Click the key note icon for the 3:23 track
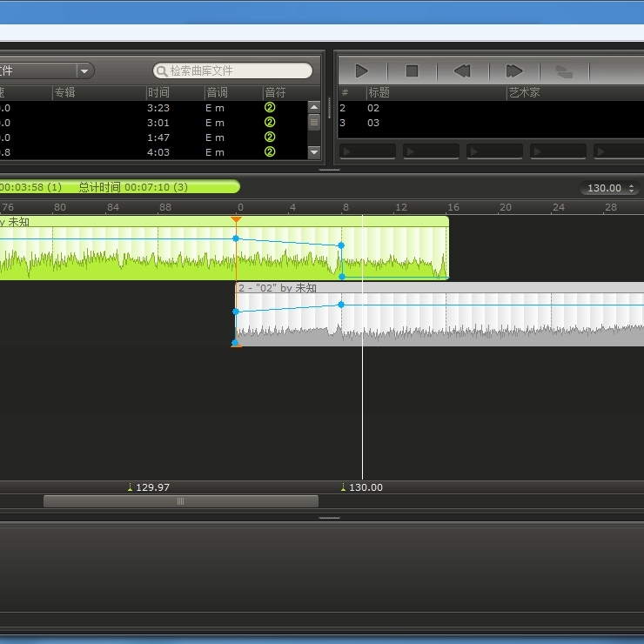 pyautogui.click(x=270, y=108)
